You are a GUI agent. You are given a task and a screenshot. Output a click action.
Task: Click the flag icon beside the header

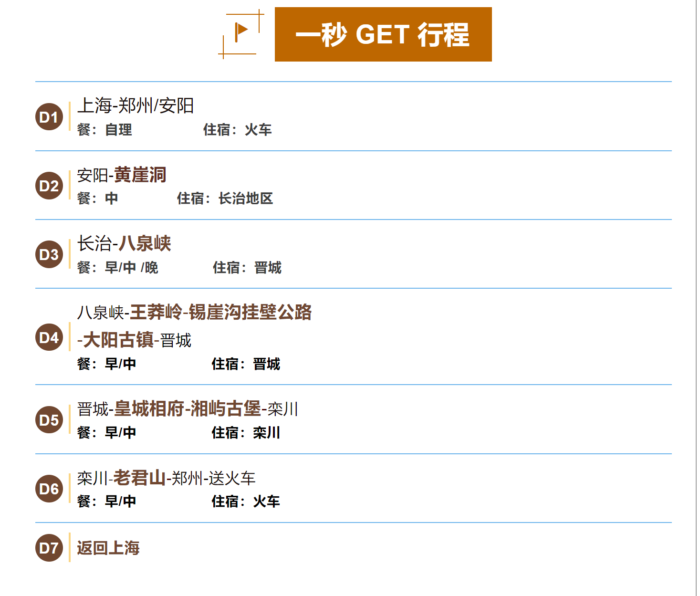[241, 32]
